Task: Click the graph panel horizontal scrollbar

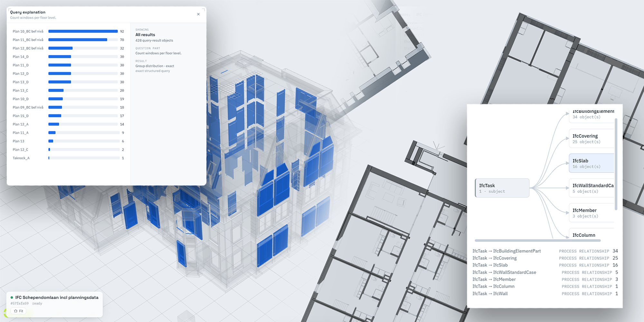Action: tap(538, 241)
